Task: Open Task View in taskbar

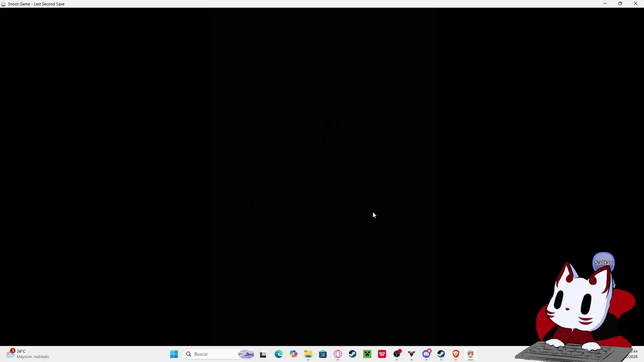Action: (x=263, y=354)
